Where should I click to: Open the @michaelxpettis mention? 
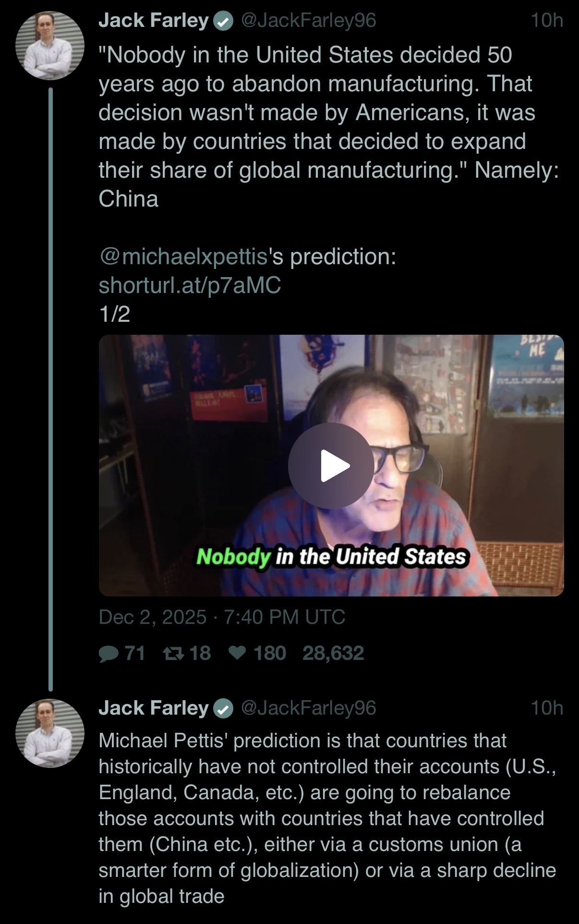pos(183,256)
